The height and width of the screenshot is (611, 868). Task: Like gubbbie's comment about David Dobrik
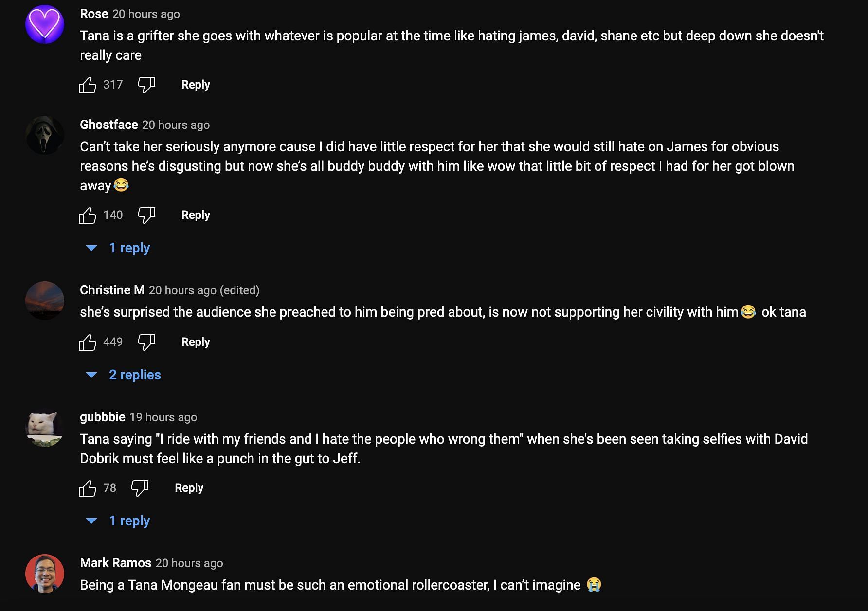pyautogui.click(x=88, y=488)
